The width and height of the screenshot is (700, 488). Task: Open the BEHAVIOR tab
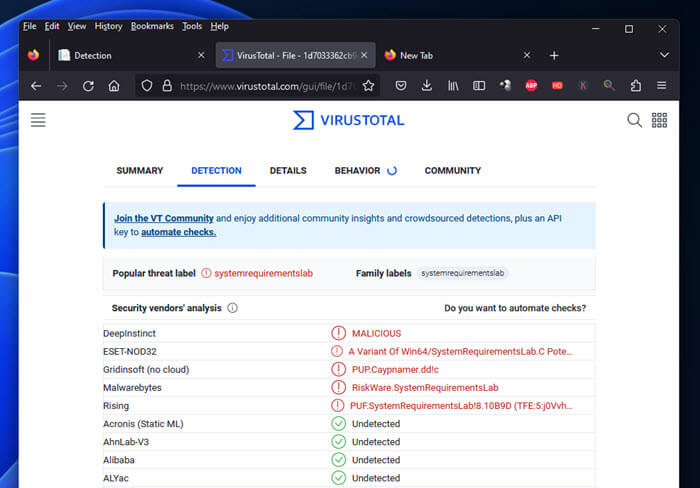point(358,171)
